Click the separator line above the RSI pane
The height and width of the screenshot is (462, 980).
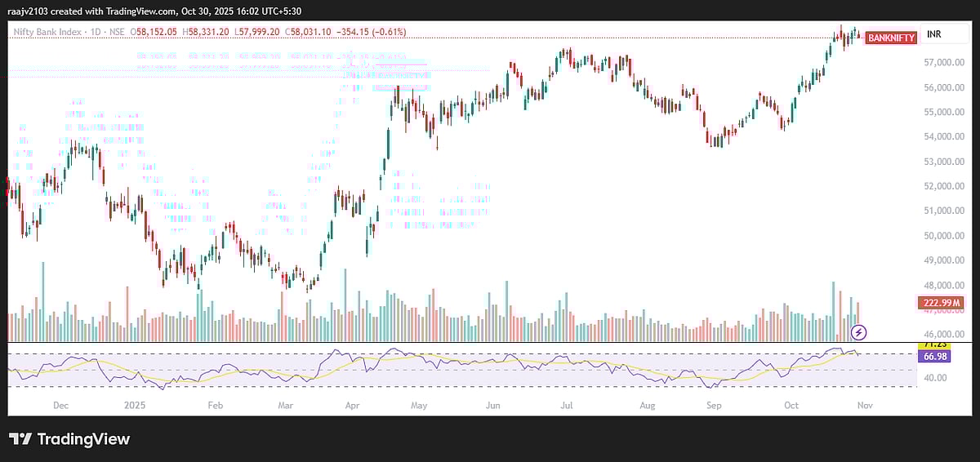coord(490,342)
